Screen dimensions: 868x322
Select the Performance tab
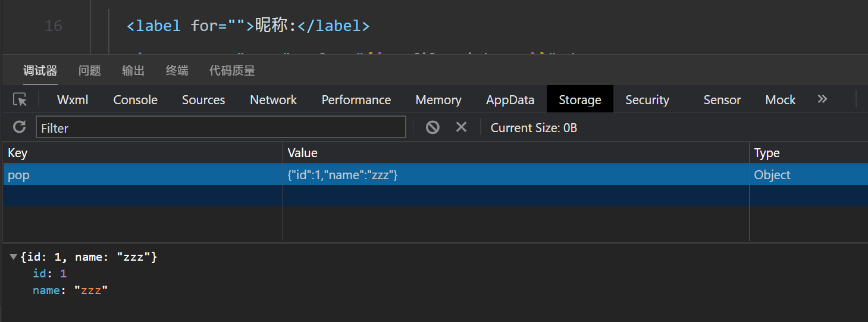click(x=356, y=100)
